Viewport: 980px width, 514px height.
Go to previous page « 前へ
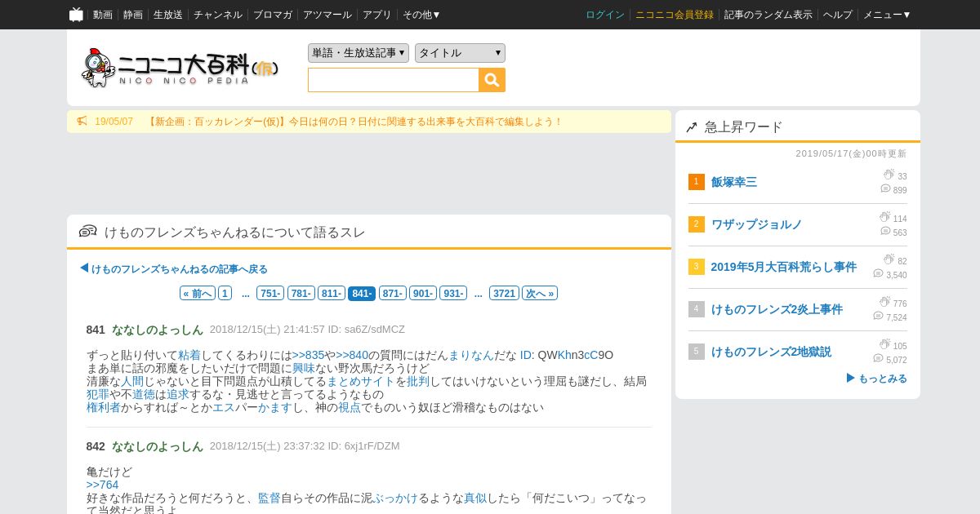pyautogui.click(x=198, y=294)
